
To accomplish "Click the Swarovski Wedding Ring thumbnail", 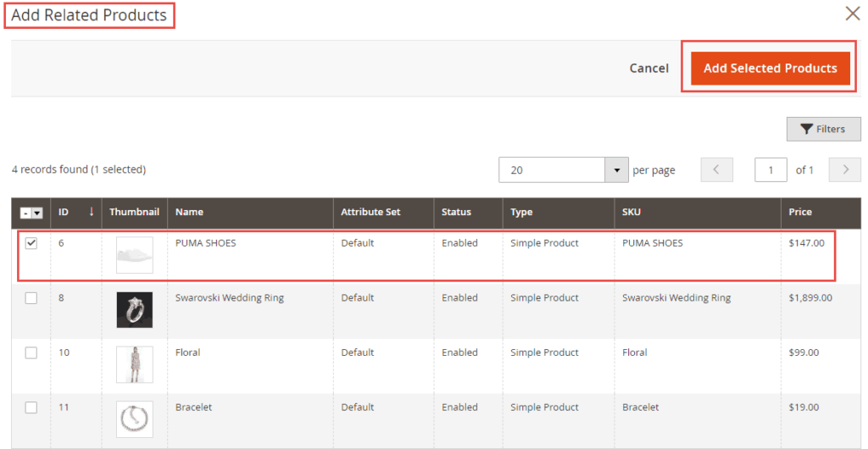I will (x=135, y=310).
